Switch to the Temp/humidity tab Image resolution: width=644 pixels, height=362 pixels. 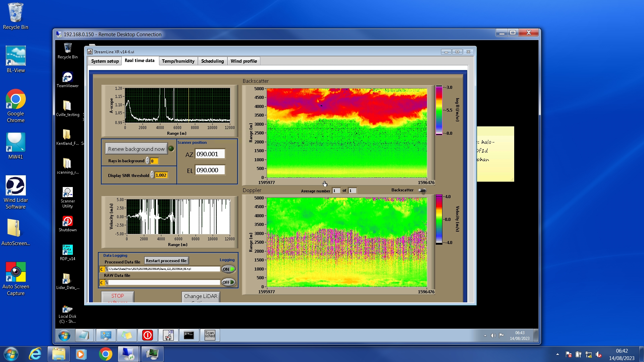(178, 61)
